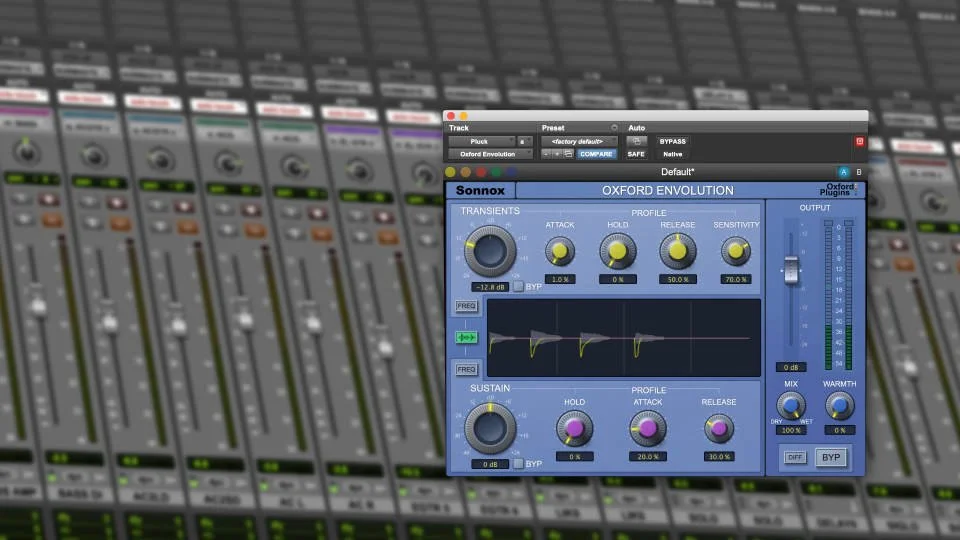The height and width of the screenshot is (540, 960).
Task: Click the Oxford Plugins options menu icon
Action: click(x=856, y=190)
